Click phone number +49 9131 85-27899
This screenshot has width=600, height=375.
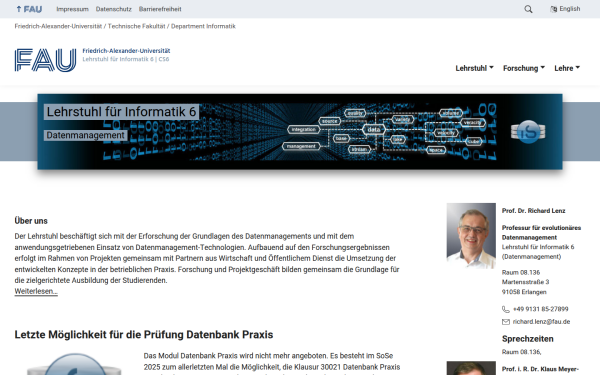click(x=540, y=309)
